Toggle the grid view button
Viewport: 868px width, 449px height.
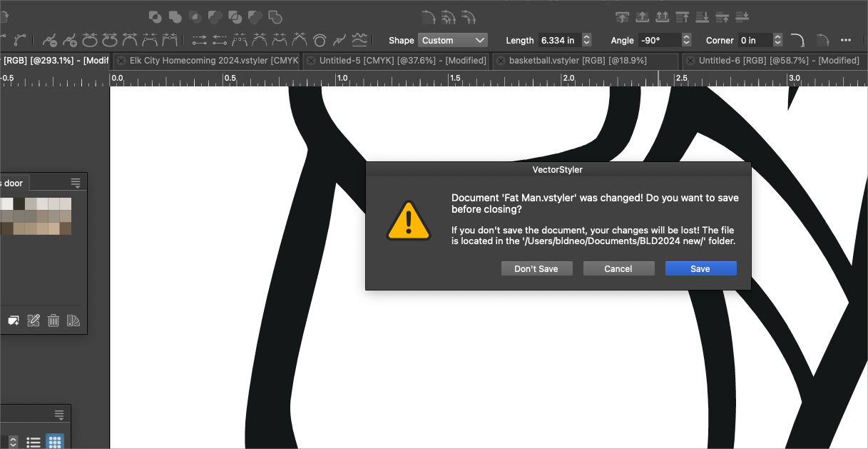point(55,442)
